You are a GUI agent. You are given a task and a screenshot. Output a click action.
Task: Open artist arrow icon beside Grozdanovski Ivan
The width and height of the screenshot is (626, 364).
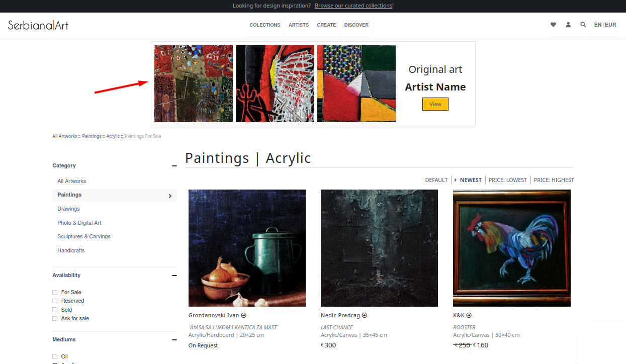(243, 315)
